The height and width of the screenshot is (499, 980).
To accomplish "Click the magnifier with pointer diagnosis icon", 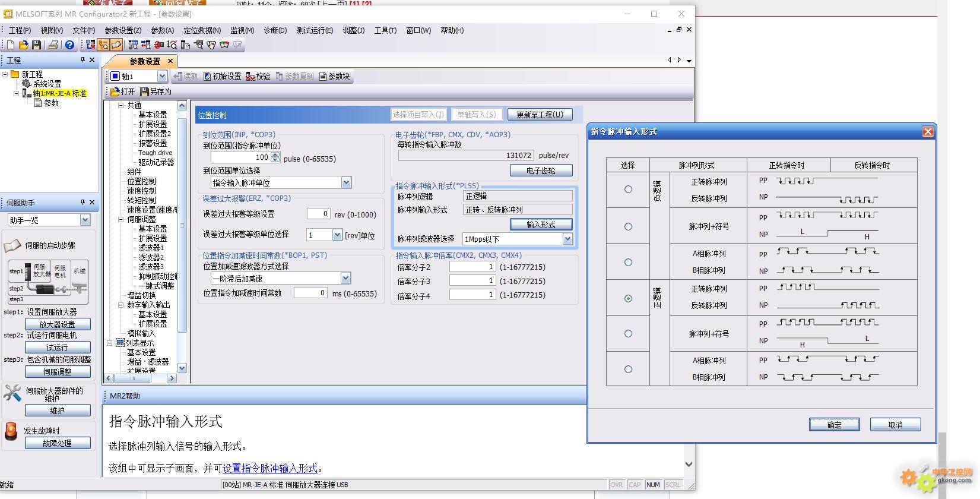I will click(198, 45).
